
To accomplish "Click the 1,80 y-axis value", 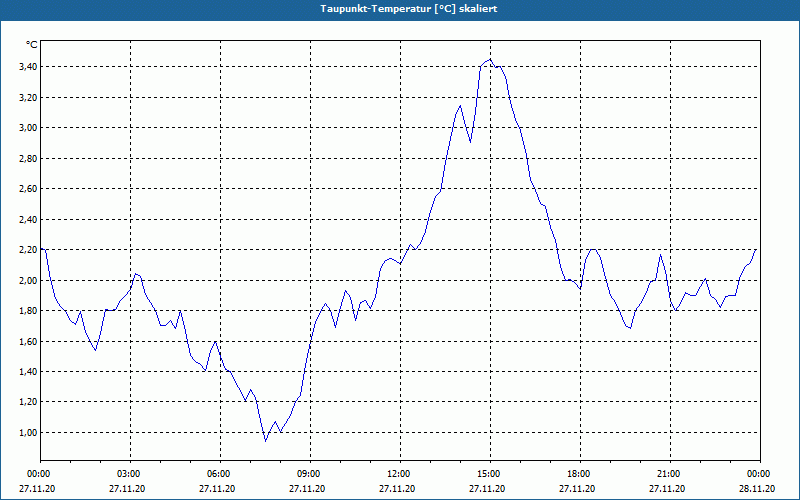I will 28,311.
